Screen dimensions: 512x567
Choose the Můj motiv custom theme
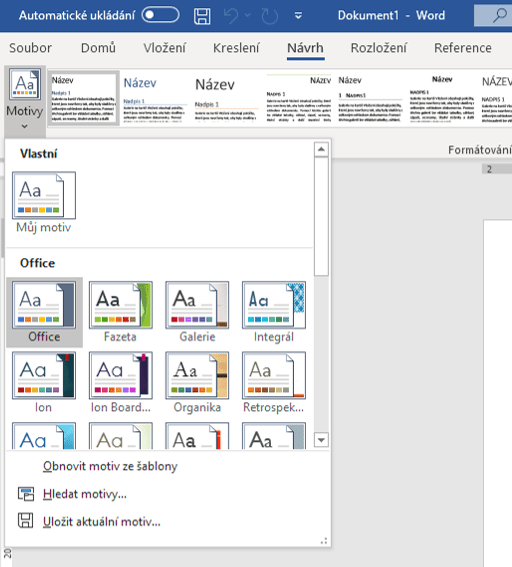coord(44,202)
